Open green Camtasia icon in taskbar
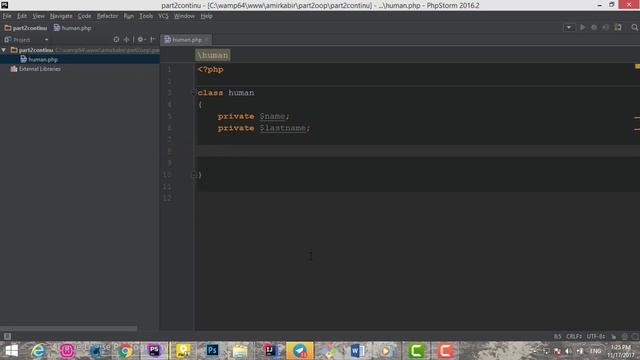The image size is (640, 360). click(416, 351)
